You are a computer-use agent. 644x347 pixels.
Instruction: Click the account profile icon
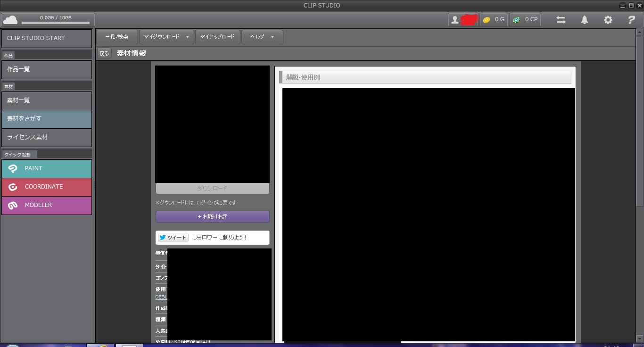tap(455, 20)
